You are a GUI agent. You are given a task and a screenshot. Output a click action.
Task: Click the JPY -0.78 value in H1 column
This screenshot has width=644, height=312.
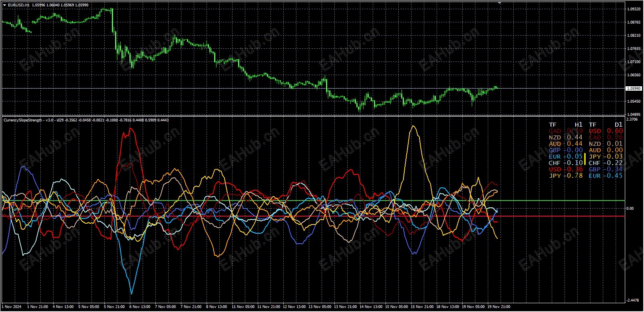[x=566, y=176]
